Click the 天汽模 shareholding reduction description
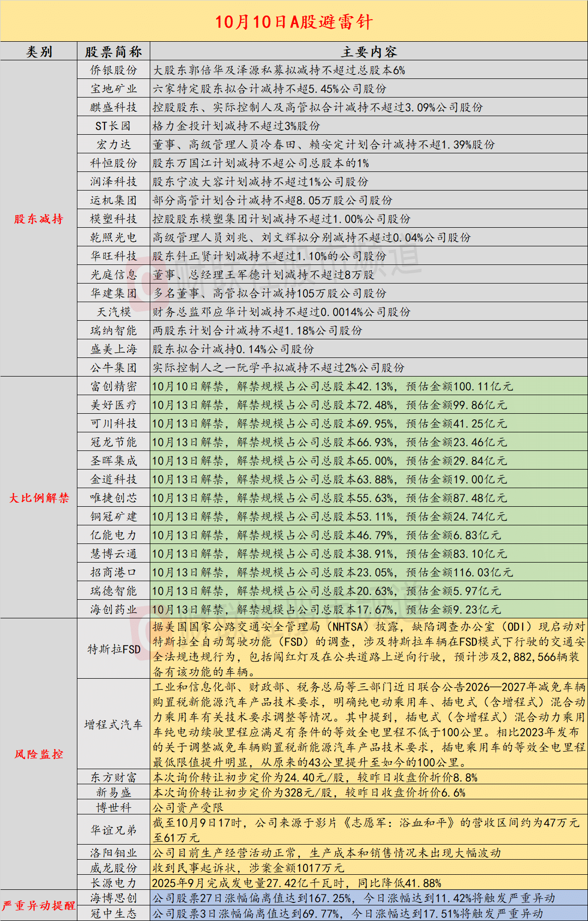This screenshot has width=588, height=921. (x=281, y=312)
